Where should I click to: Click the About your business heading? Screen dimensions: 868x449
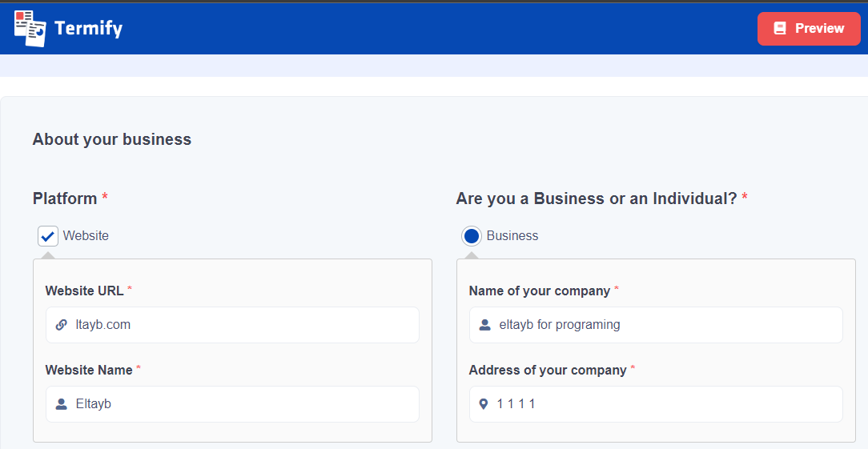112,139
